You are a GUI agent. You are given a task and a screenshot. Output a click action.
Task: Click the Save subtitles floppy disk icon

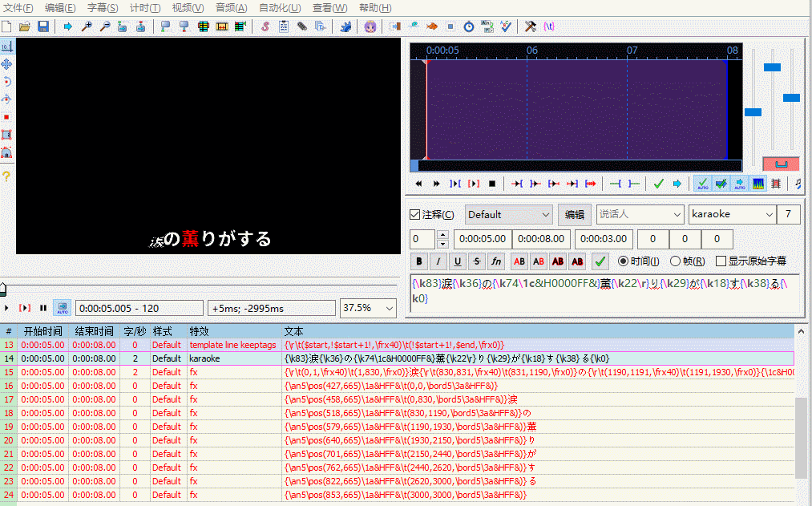43,26
